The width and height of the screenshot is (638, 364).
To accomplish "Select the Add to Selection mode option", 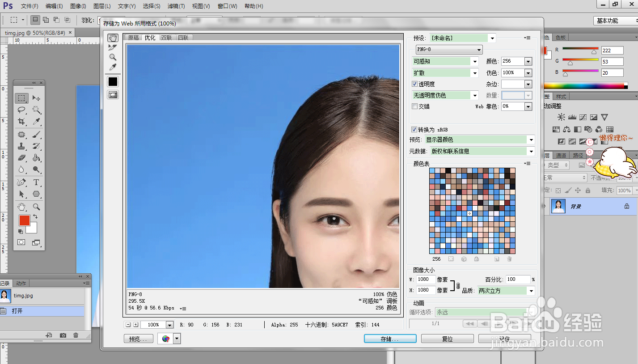I will pos(46,20).
